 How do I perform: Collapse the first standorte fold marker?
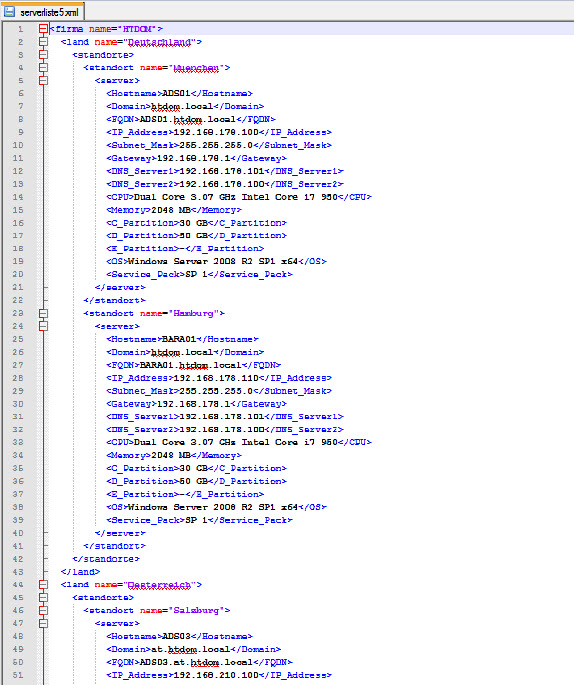click(x=43, y=55)
